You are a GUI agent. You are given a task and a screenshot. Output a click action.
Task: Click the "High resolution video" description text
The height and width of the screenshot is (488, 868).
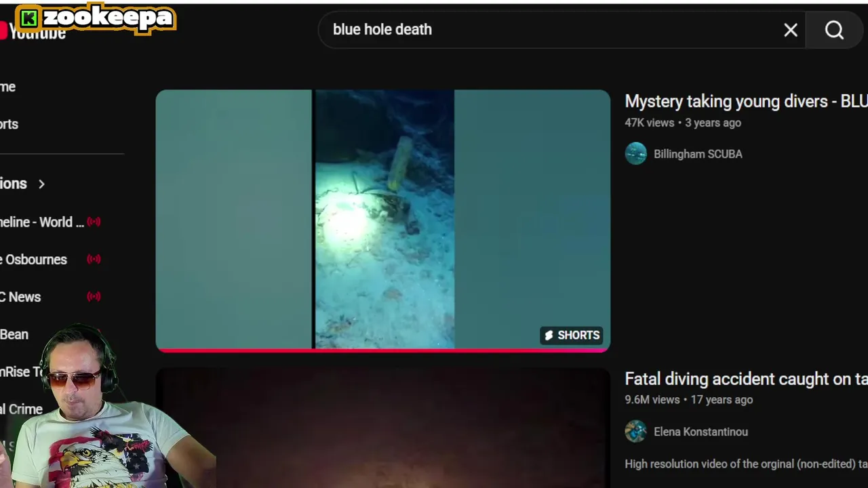[746, 464]
